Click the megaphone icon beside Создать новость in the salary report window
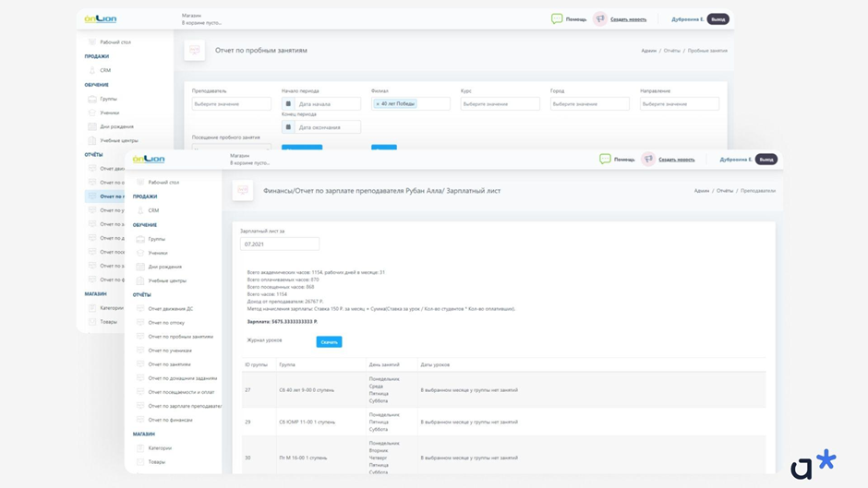Image resolution: width=868 pixels, height=488 pixels. (648, 159)
